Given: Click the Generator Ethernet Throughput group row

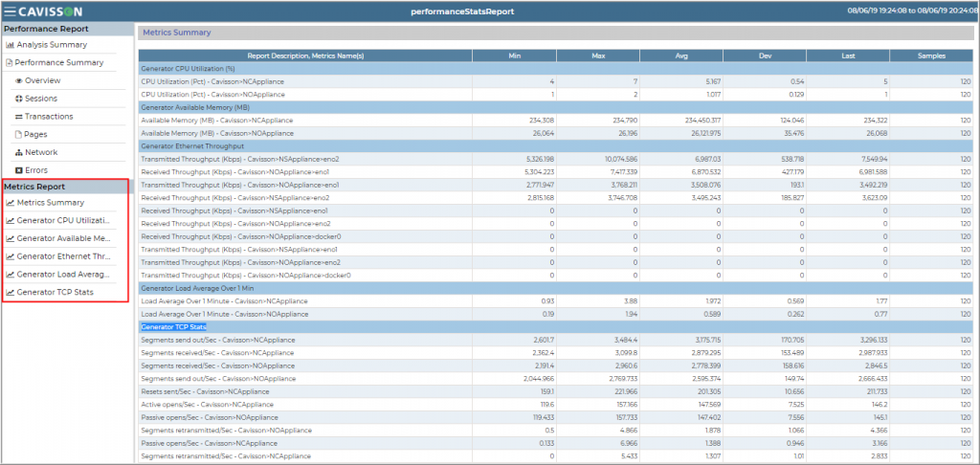Looking at the screenshot, I should [556, 145].
